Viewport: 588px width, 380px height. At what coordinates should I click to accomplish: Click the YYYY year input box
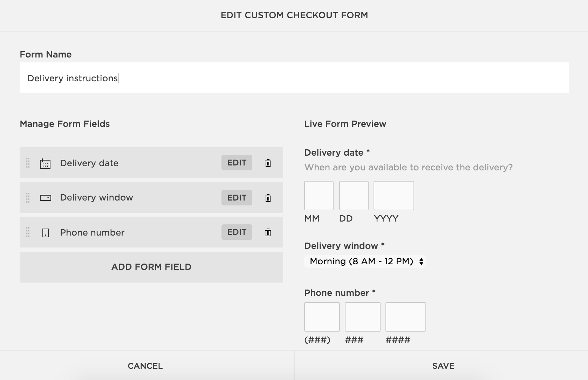(x=394, y=196)
